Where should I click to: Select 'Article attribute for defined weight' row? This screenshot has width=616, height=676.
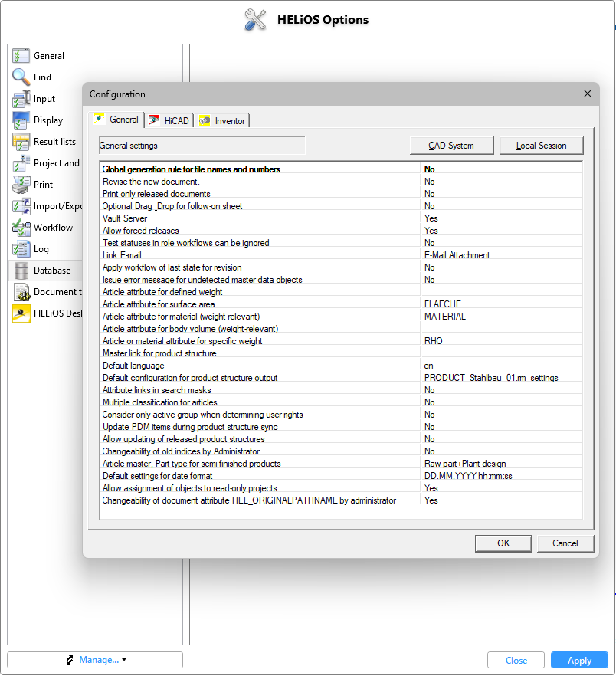point(341,292)
